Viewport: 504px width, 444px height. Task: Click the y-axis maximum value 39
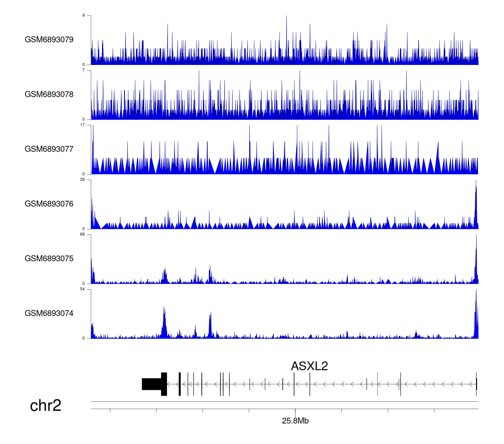click(82, 180)
